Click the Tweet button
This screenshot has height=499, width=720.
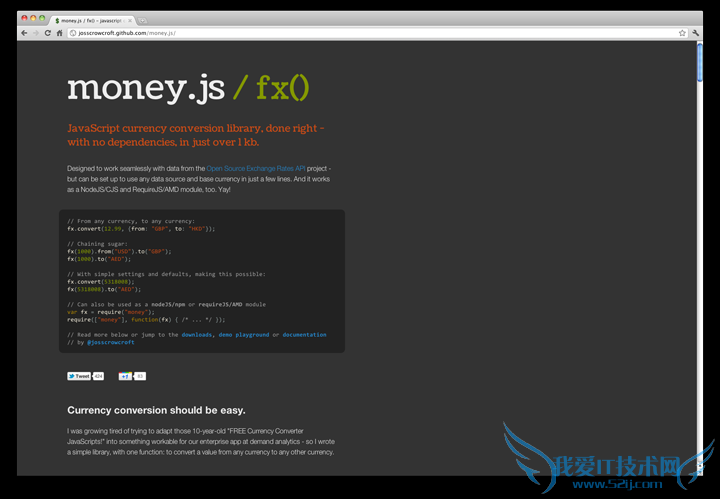tap(79, 376)
